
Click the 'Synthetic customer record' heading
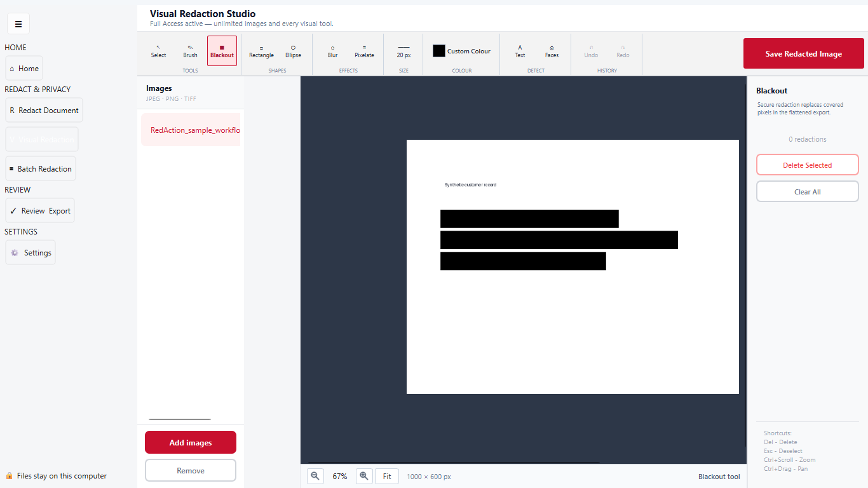470,185
